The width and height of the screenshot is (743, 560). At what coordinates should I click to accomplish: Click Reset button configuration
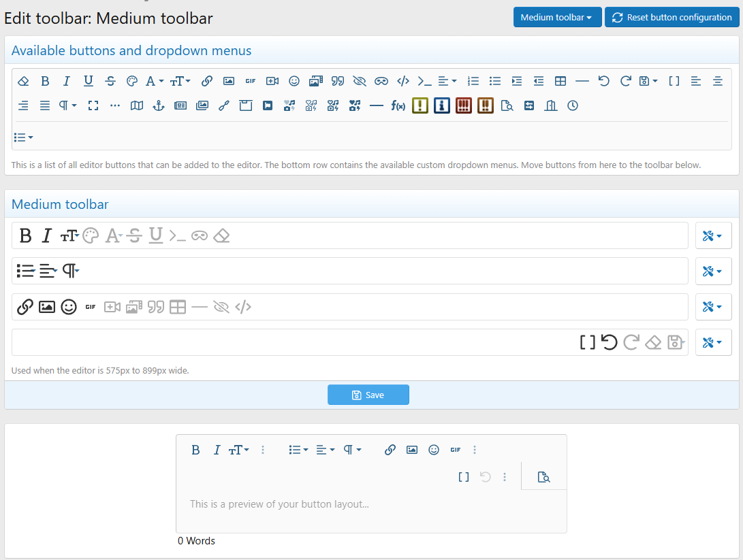[672, 17]
